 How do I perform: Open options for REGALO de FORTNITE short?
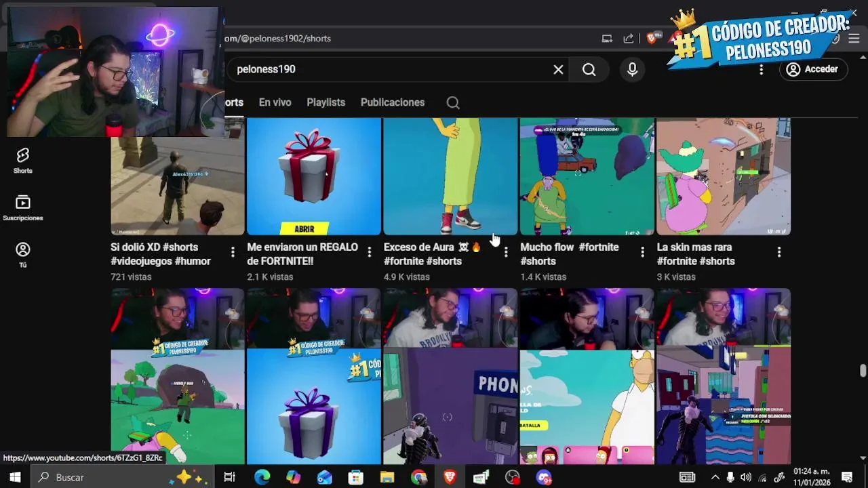[x=369, y=252]
